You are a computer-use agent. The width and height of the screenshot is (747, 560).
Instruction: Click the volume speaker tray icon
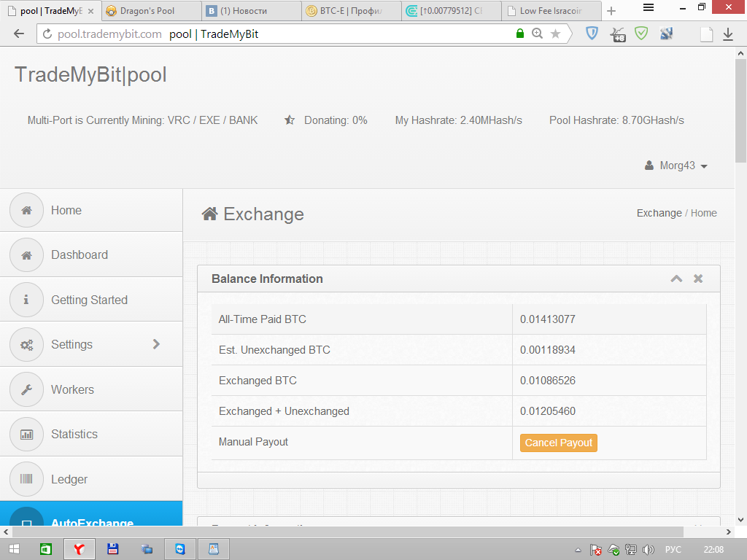[x=648, y=550]
